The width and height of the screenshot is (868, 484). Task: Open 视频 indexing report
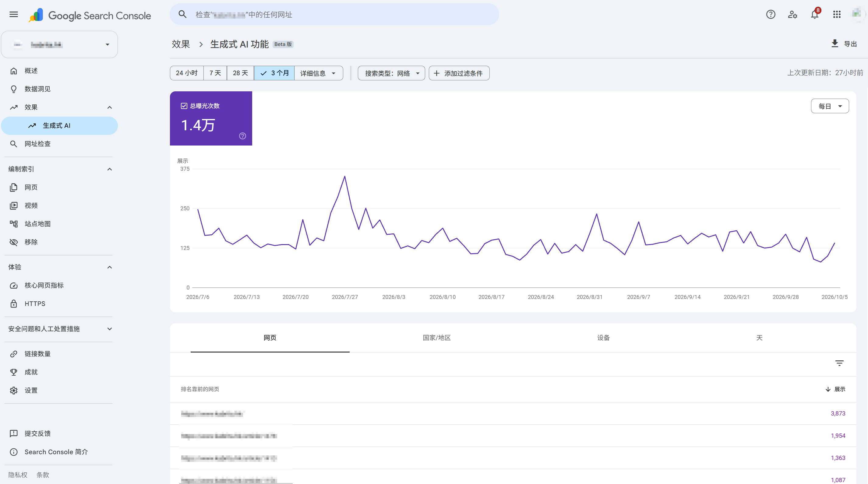(59, 205)
